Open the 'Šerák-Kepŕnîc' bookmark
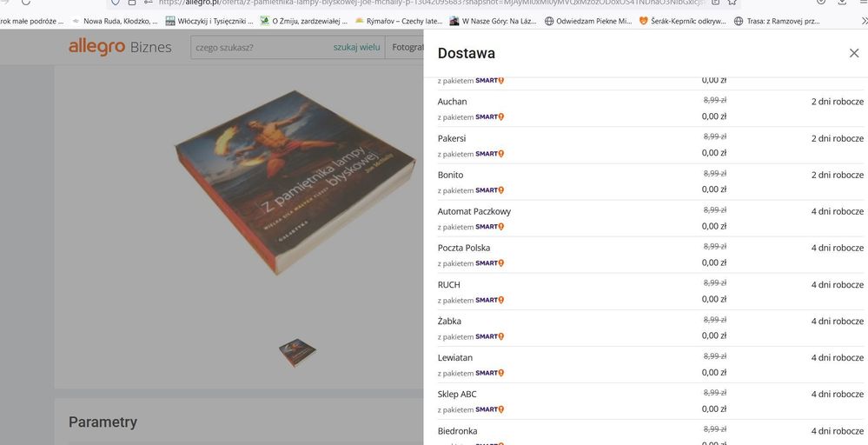Screen dimensions: 868x445 (x=683, y=21)
